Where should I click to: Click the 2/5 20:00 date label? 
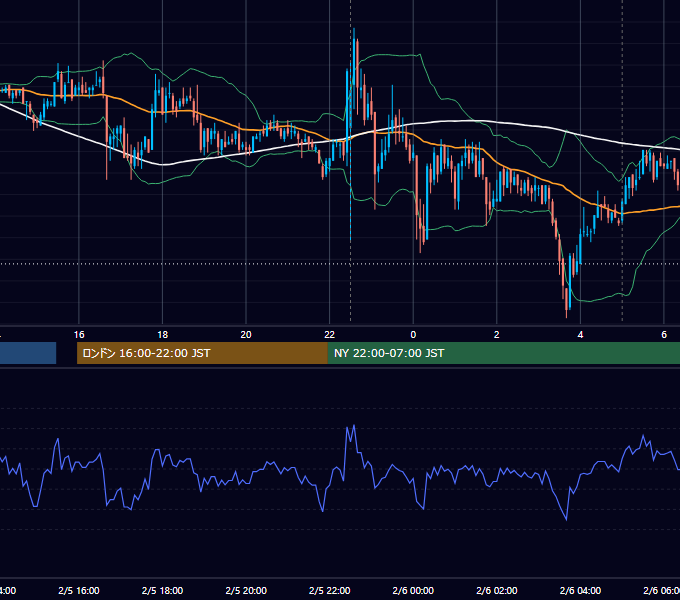pyautogui.click(x=246, y=590)
